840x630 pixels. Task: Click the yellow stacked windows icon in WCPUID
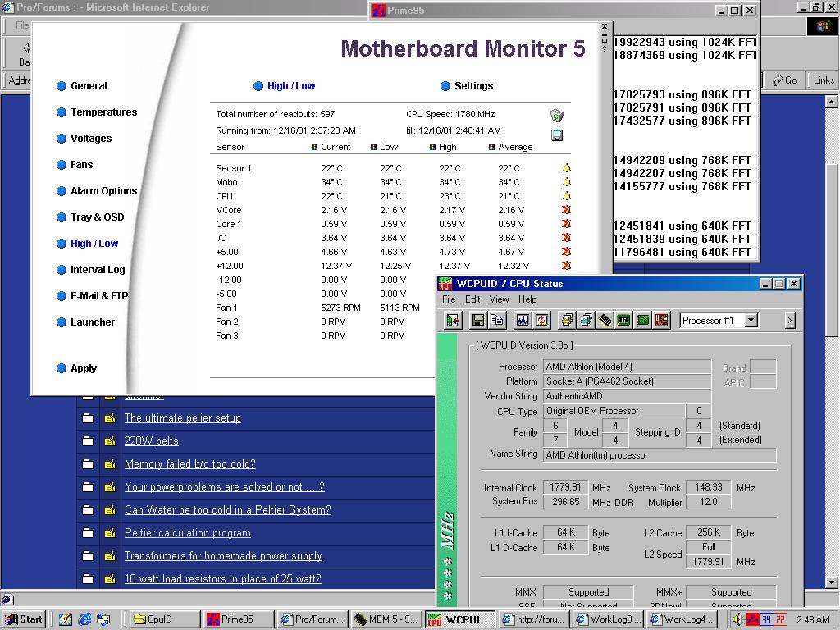click(567, 321)
